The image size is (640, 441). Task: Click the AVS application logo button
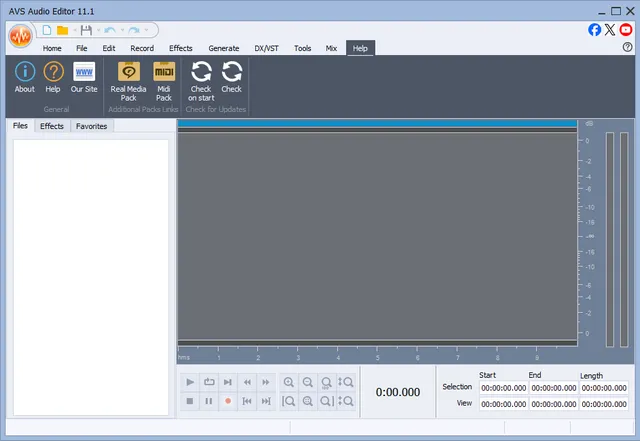point(20,36)
